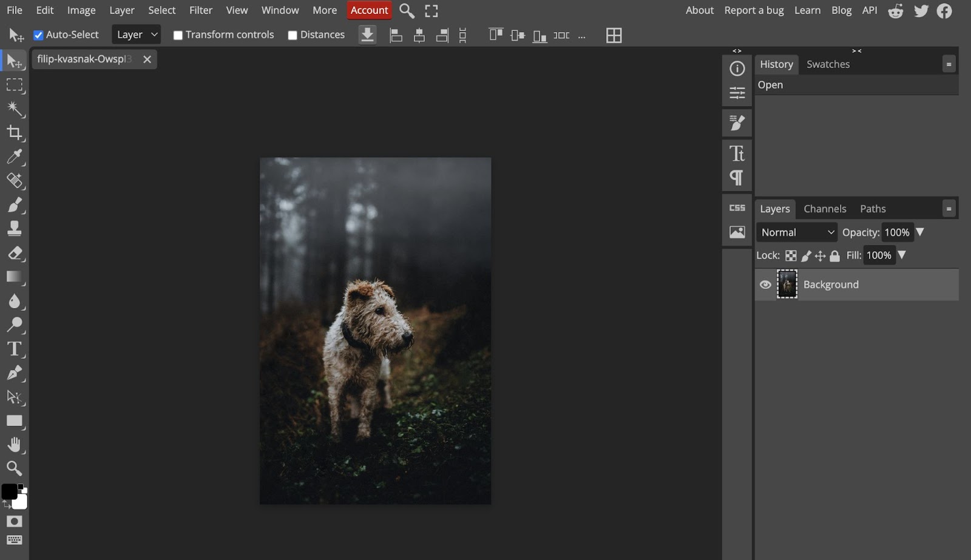Open the blend mode dropdown

click(796, 232)
